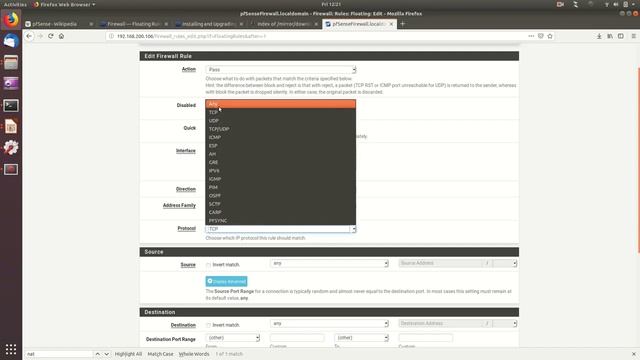
Task: Click the screen recording indicator in top bar
Action: (560, 4)
